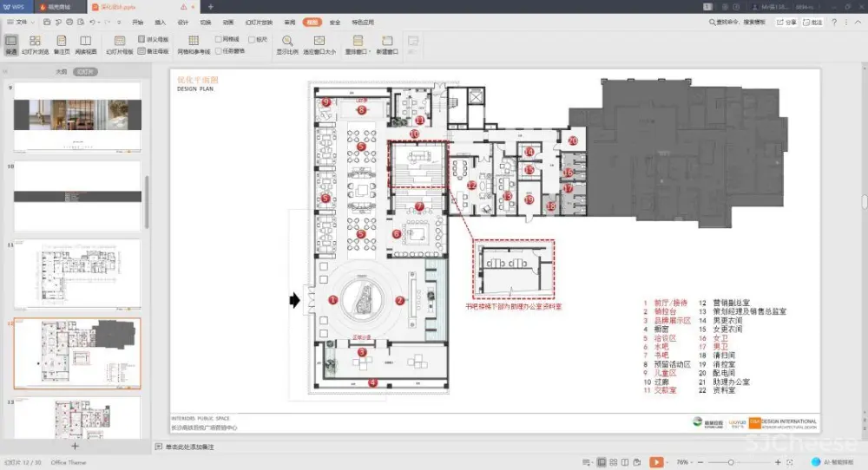Viewport: 868px width, 470px height.
Task: Open the Design (设计) ribbon tab
Action: click(182, 22)
